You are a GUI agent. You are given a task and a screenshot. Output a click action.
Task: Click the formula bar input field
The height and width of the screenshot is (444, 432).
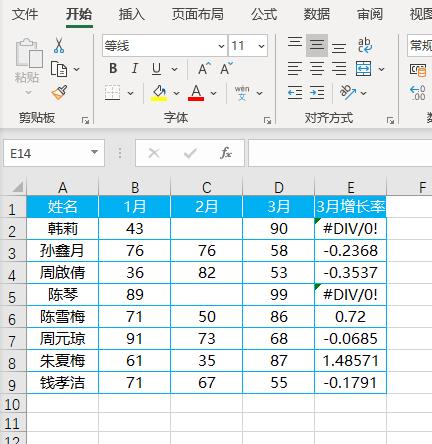[340, 153]
